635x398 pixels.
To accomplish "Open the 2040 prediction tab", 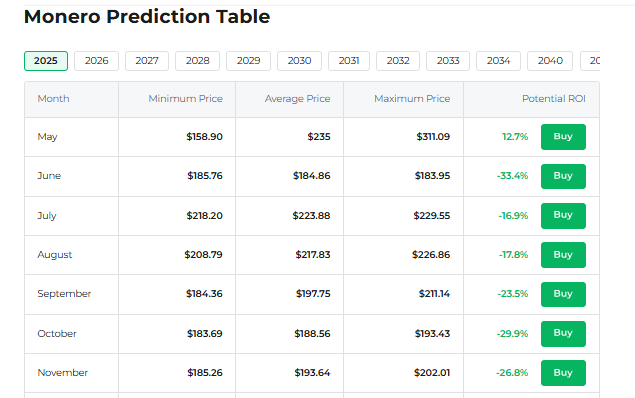I will click(550, 61).
